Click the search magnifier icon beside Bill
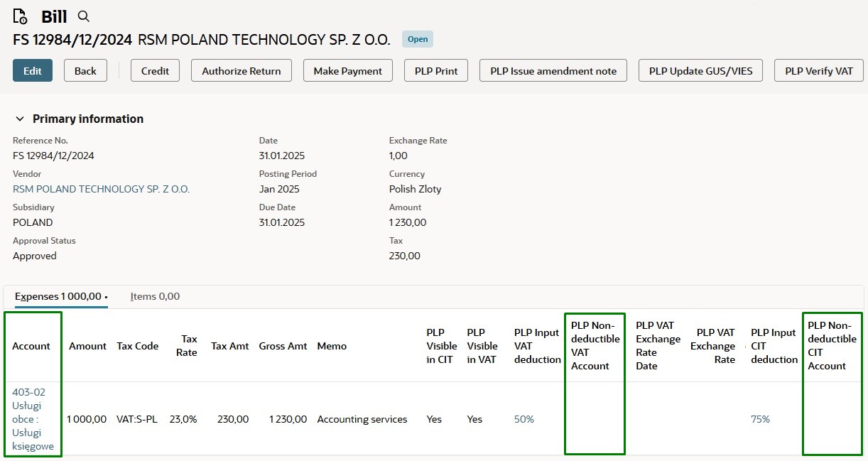Screen dimensions: 868x461 (84, 16)
